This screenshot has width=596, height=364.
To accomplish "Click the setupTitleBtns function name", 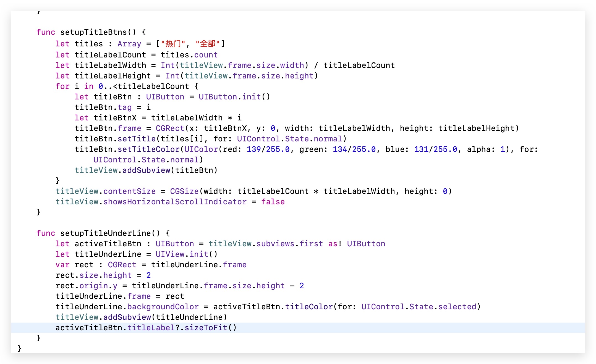I will 93,32.
